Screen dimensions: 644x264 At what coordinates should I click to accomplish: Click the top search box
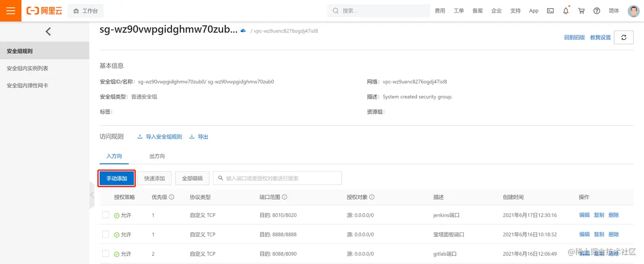379,11
